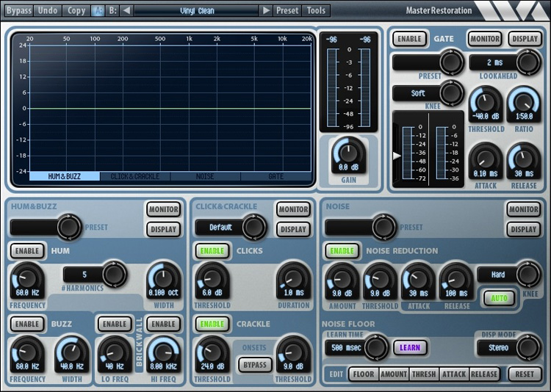The image size is (551, 392).
Task: Click the Hum FREQUENCY 60.0 Hz knob
Action: coord(27,280)
